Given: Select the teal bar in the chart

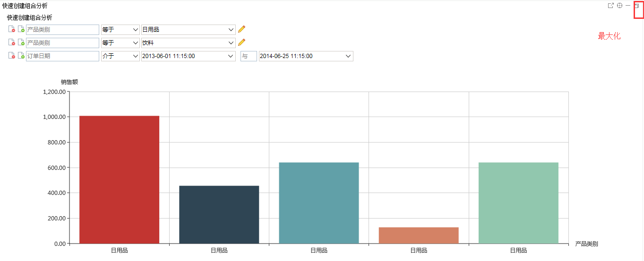Looking at the screenshot, I should pos(319,203).
